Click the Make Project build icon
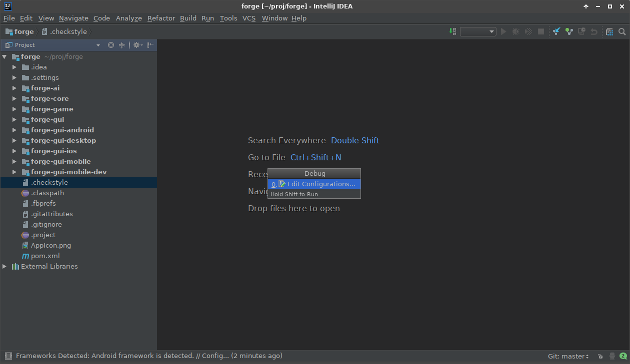 [453, 31]
